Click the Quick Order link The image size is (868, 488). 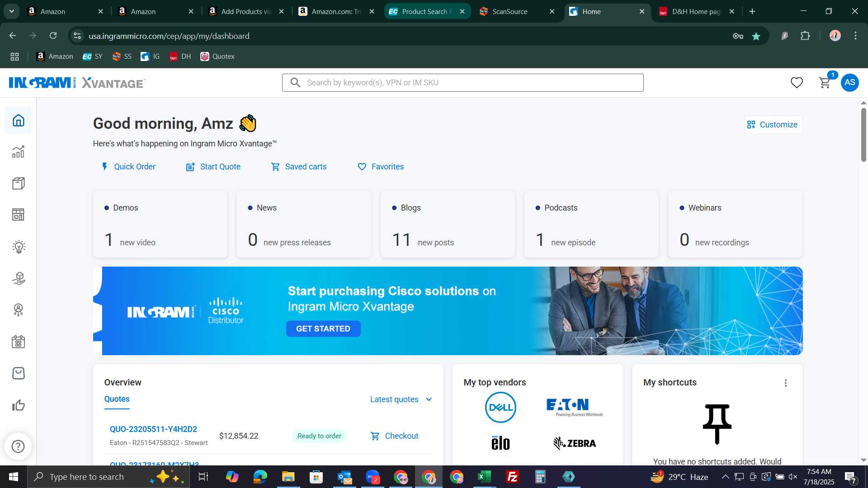(x=128, y=167)
